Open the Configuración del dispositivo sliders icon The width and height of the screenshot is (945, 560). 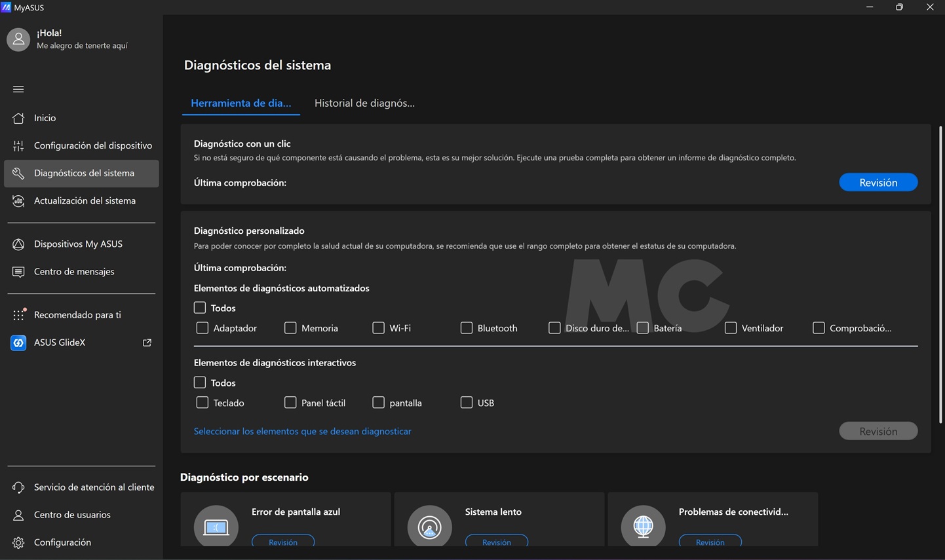coord(18,145)
